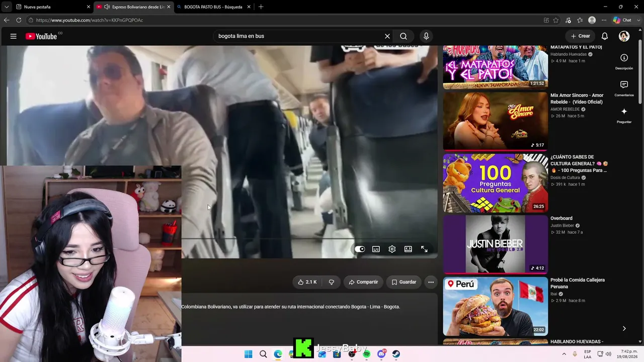Reload the page with the refresh icon
This screenshot has width=644, height=362.
(19, 20)
